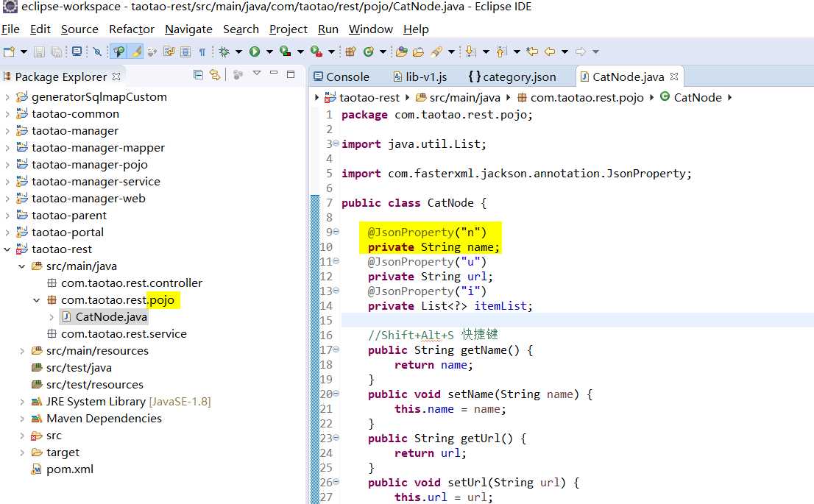Viewport: 814px width, 504px height.
Task: Toggle Link with Editor in Package Explorer
Action: [215, 75]
